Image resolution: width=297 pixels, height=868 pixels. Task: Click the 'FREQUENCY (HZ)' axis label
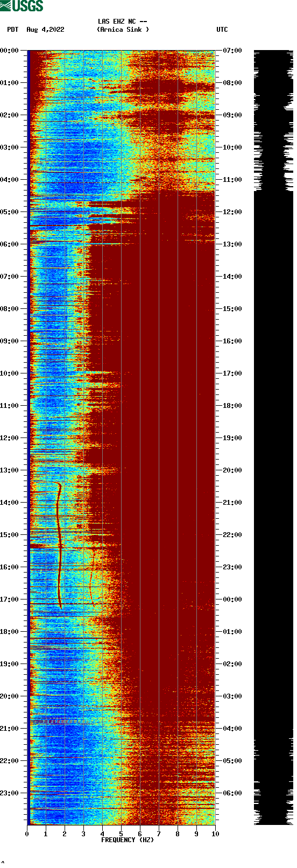pyautogui.click(x=126, y=840)
